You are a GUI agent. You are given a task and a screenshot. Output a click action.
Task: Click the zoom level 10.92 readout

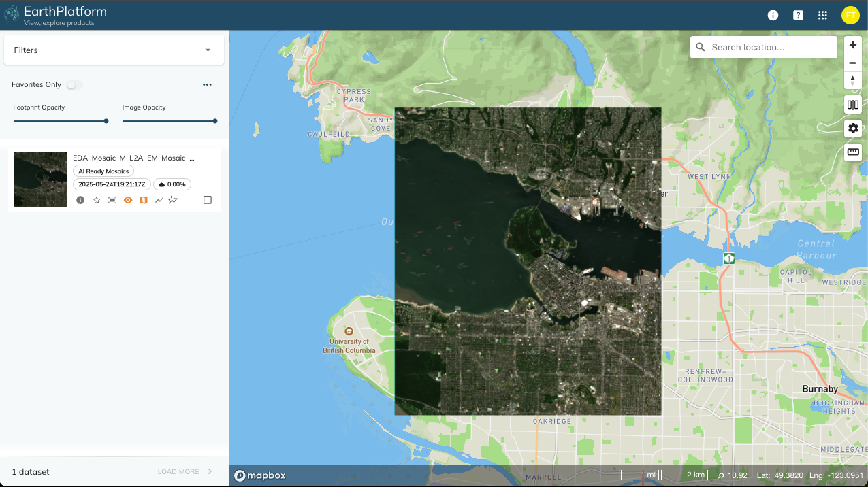tap(733, 475)
